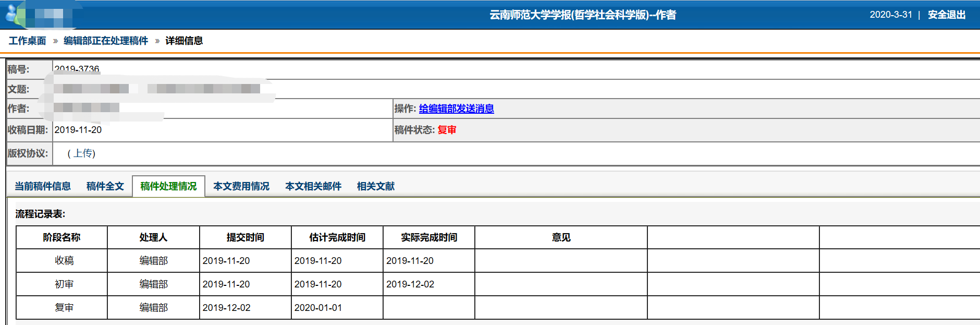
Task: Open the 稿件全文 tab
Action: tap(105, 186)
